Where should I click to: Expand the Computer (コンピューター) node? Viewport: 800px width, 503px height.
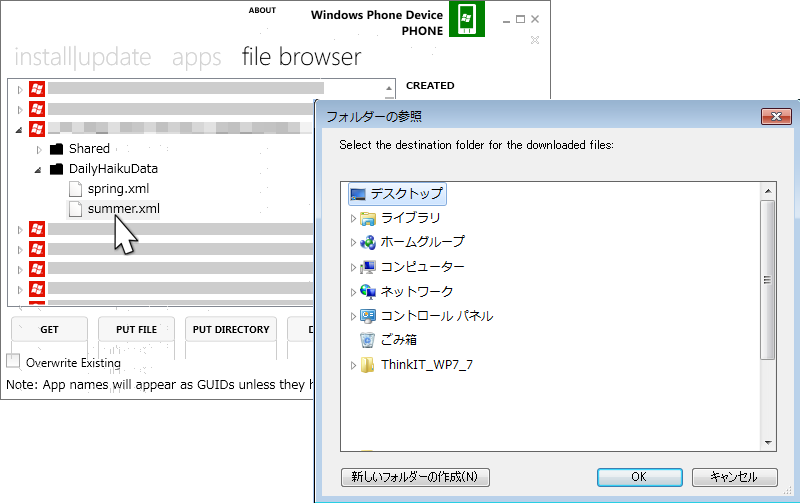353,267
